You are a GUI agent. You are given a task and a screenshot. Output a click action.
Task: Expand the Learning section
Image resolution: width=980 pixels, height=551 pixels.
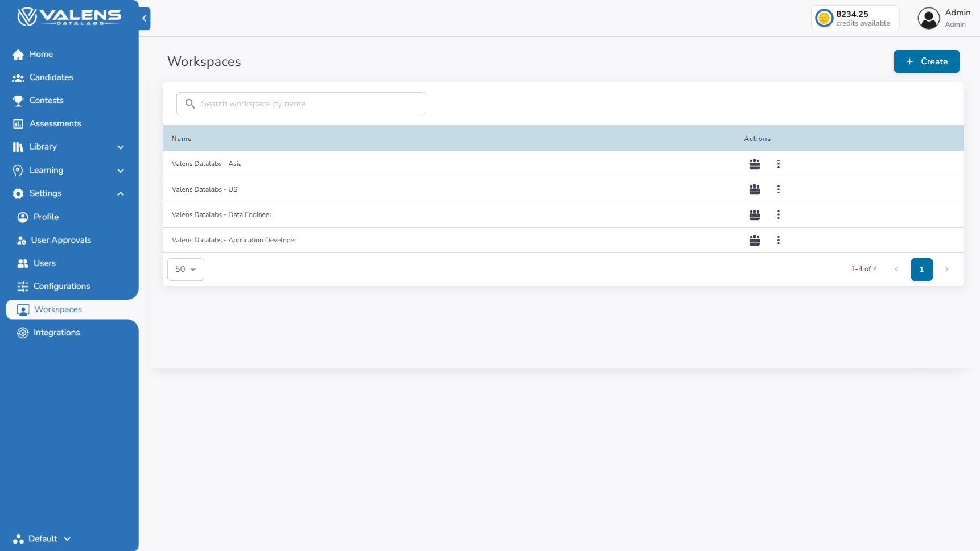point(121,170)
